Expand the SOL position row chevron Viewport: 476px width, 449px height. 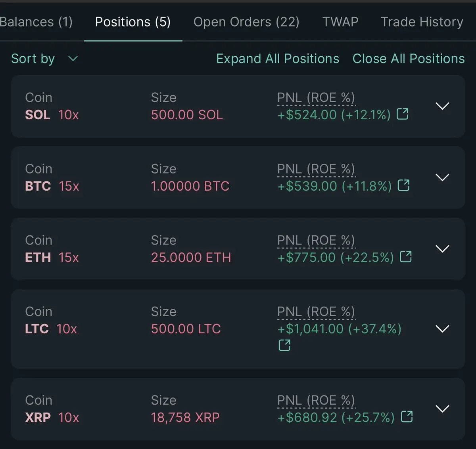[442, 106]
